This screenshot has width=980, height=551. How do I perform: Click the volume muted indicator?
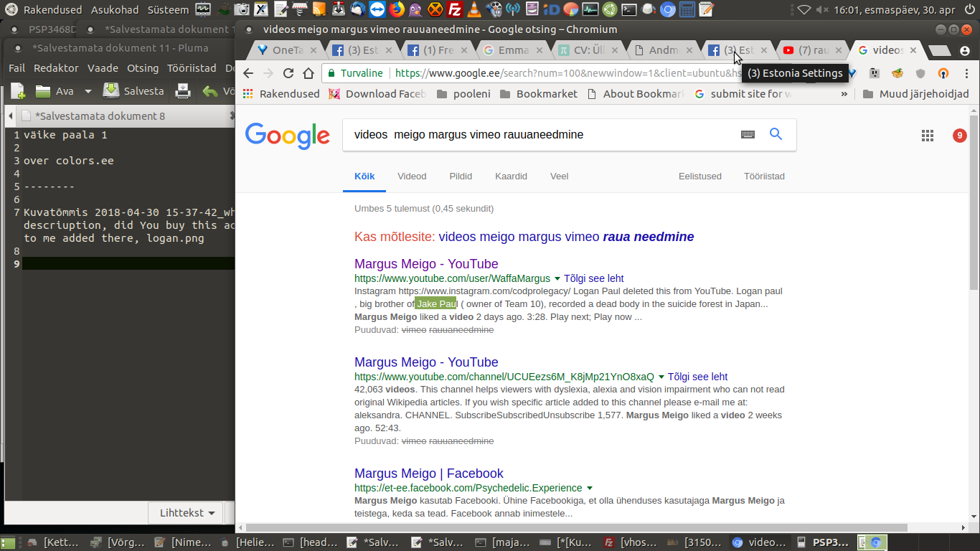pyautogui.click(x=821, y=10)
